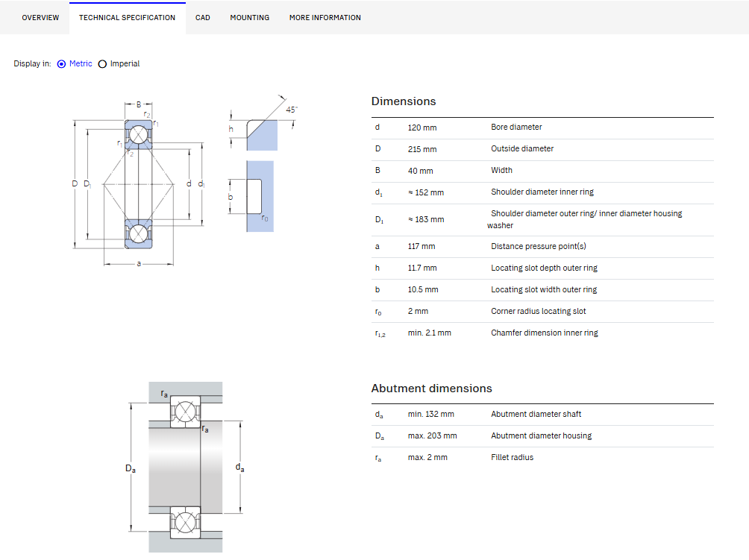The image size is (749, 560).
Task: Go to the More Information tab
Action: coord(325,18)
